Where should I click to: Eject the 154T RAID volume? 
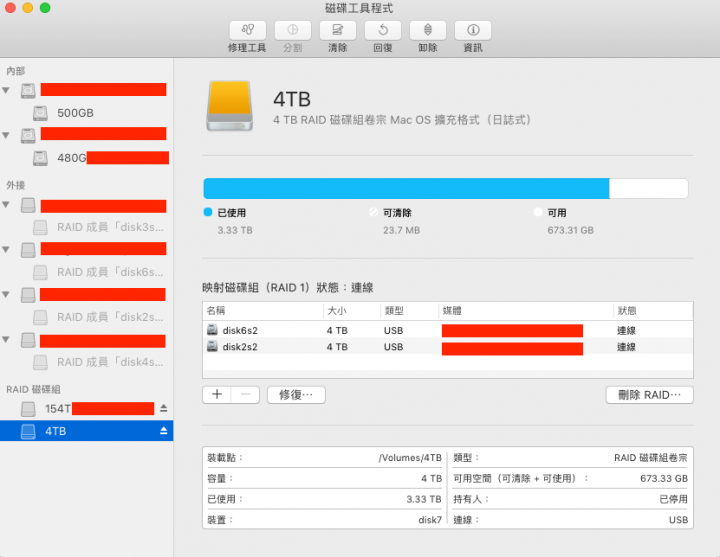pos(163,408)
